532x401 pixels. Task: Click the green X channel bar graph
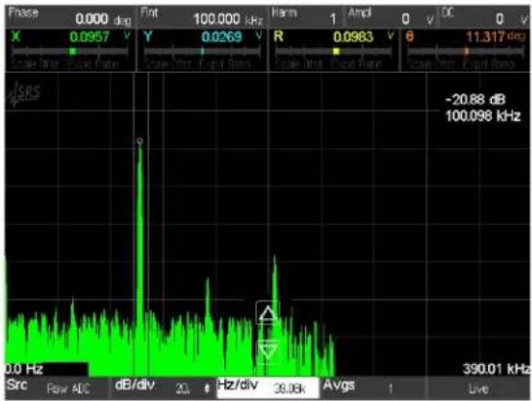click(70, 52)
